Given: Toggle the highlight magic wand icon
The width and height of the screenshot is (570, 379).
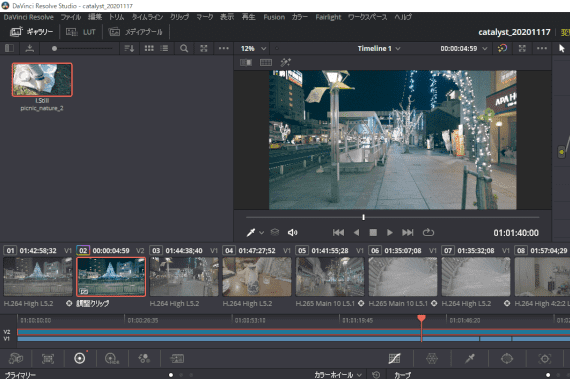Looking at the screenshot, I should click(x=285, y=63).
